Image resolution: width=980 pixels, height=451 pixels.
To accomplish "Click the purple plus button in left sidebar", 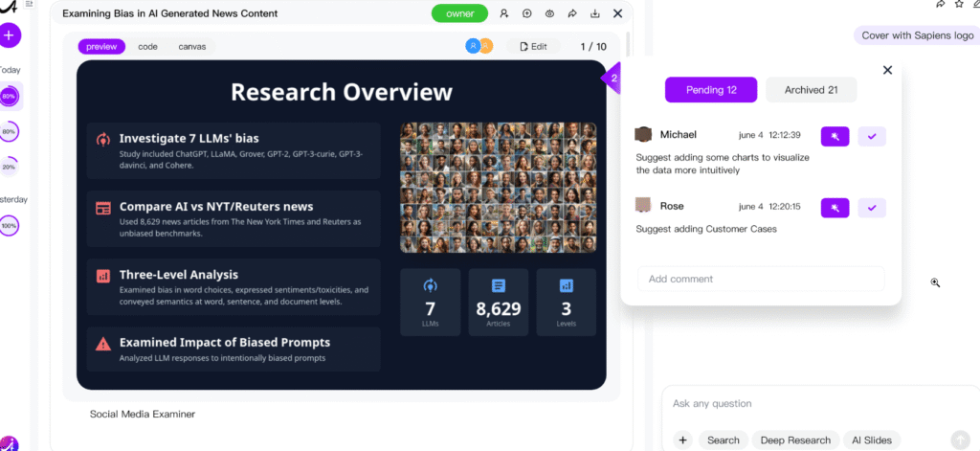I will 10,35.
